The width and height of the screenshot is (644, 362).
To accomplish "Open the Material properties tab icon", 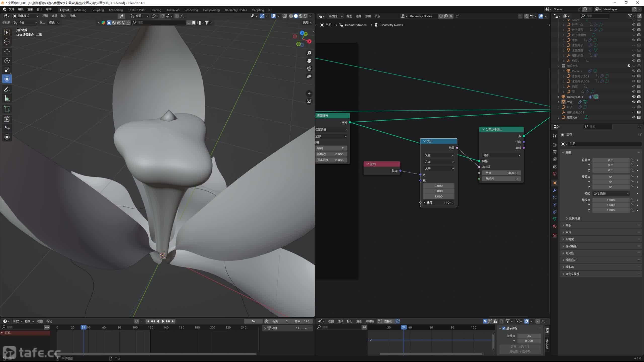I will (x=555, y=226).
